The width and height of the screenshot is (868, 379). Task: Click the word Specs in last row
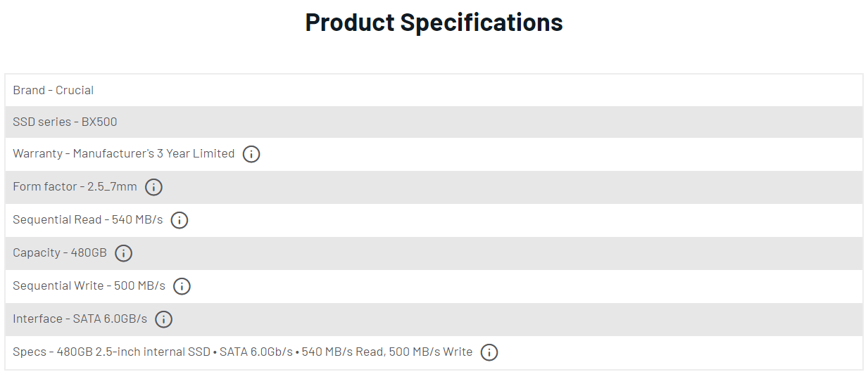point(30,352)
